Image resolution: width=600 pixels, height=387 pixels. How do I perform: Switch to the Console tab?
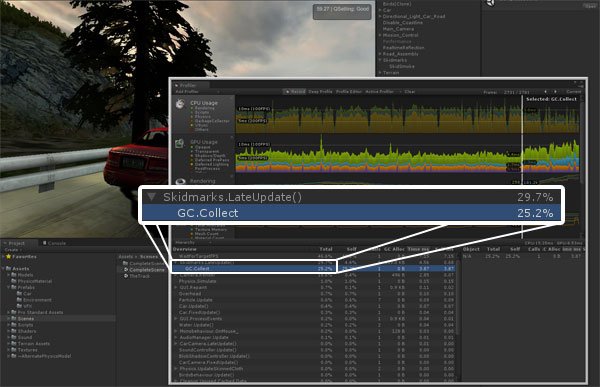pyautogui.click(x=54, y=243)
